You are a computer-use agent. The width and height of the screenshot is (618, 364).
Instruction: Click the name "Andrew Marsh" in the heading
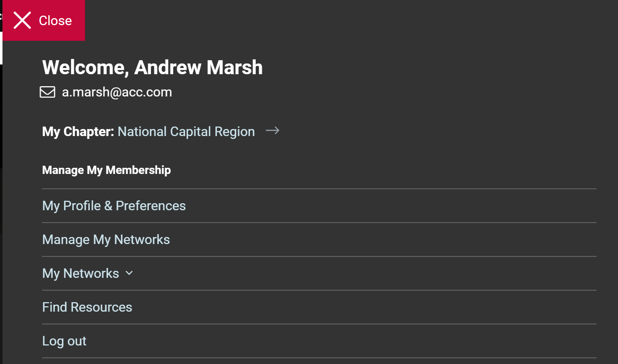[198, 68]
